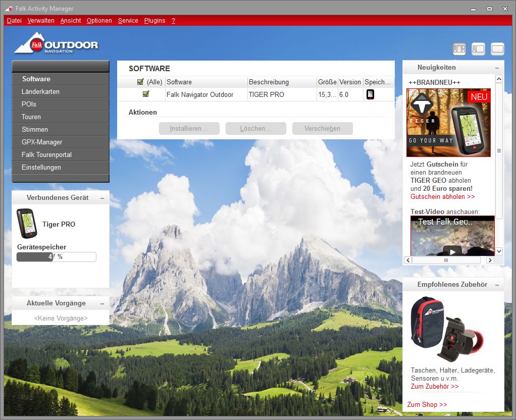516x420 pixels.
Task: Click the Falk Activity Manager title bar icon
Action: point(9,9)
